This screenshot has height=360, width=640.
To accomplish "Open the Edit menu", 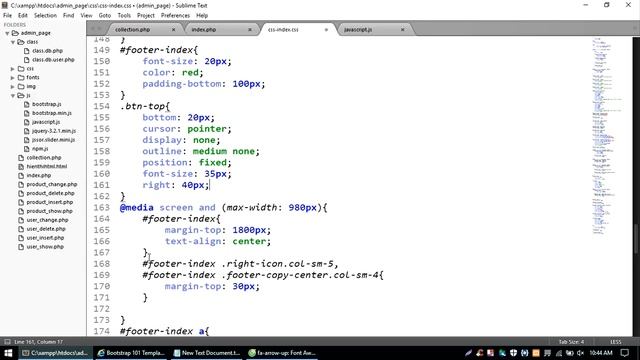I will coord(22,16).
